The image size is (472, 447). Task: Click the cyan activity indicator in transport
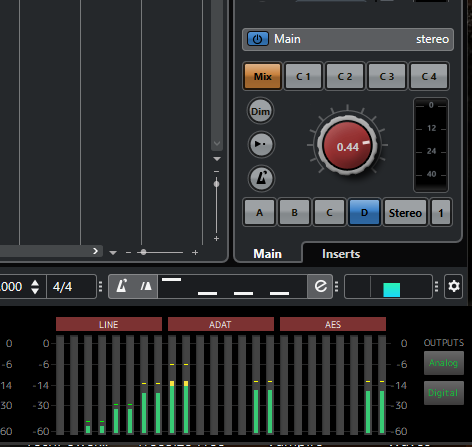392,290
